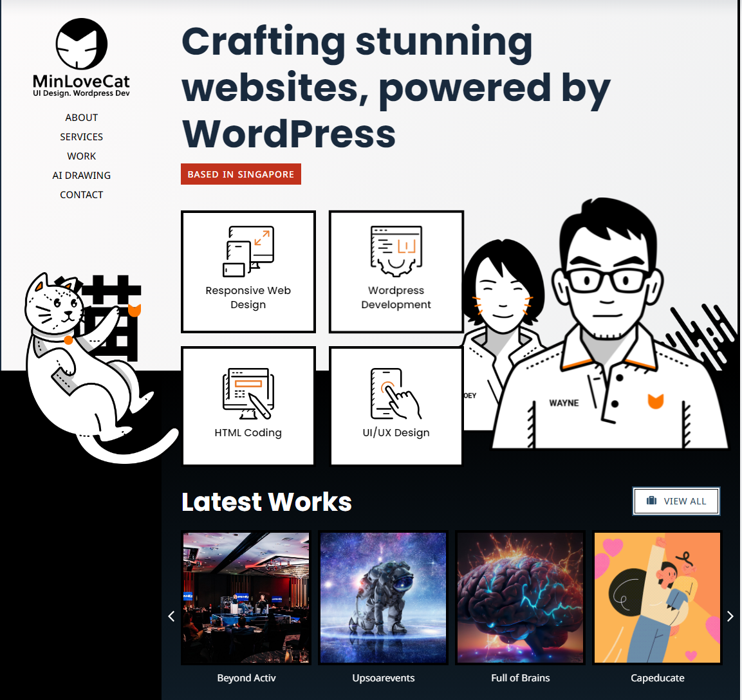The width and height of the screenshot is (742, 700).
Task: Click the orange cat badge on Wayne's shirt
Action: click(x=655, y=401)
